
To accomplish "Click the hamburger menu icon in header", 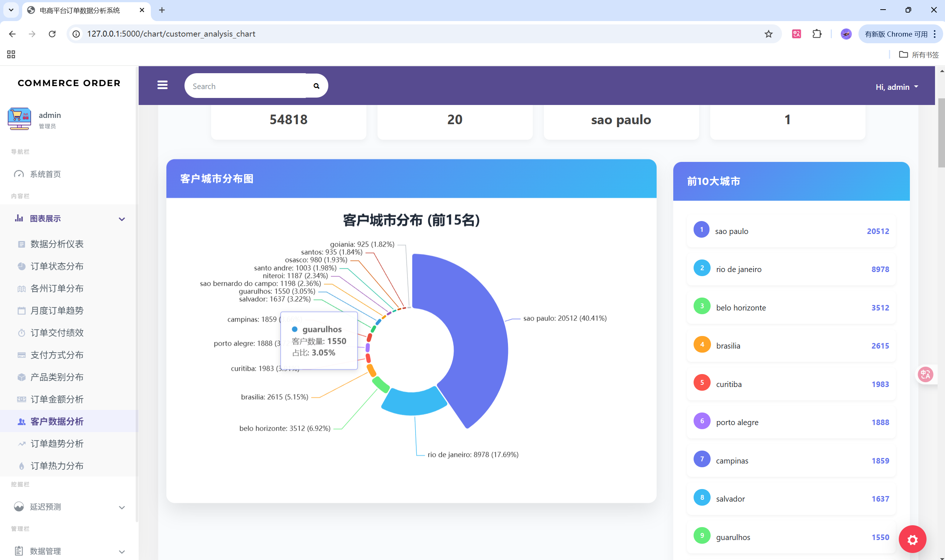I will pos(162,85).
